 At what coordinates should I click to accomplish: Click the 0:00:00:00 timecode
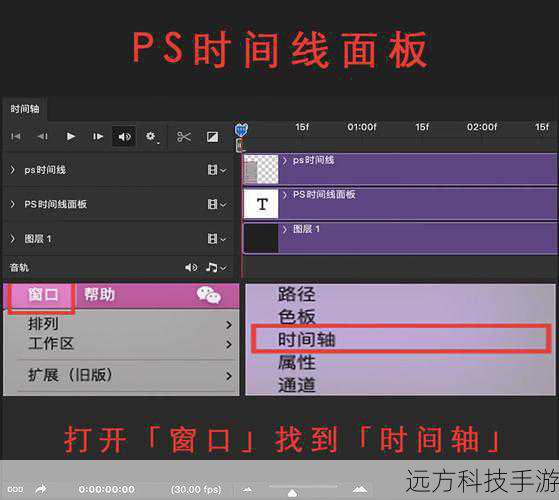click(x=107, y=489)
